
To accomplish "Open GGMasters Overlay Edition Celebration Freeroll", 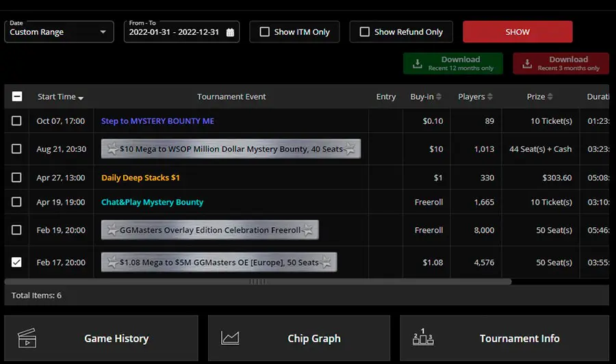I will click(x=210, y=230).
